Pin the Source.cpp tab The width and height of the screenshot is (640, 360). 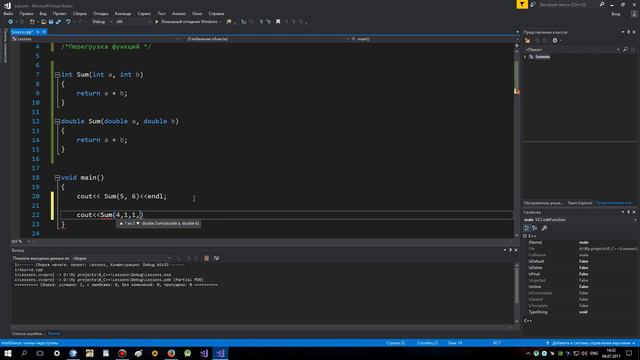[38, 32]
